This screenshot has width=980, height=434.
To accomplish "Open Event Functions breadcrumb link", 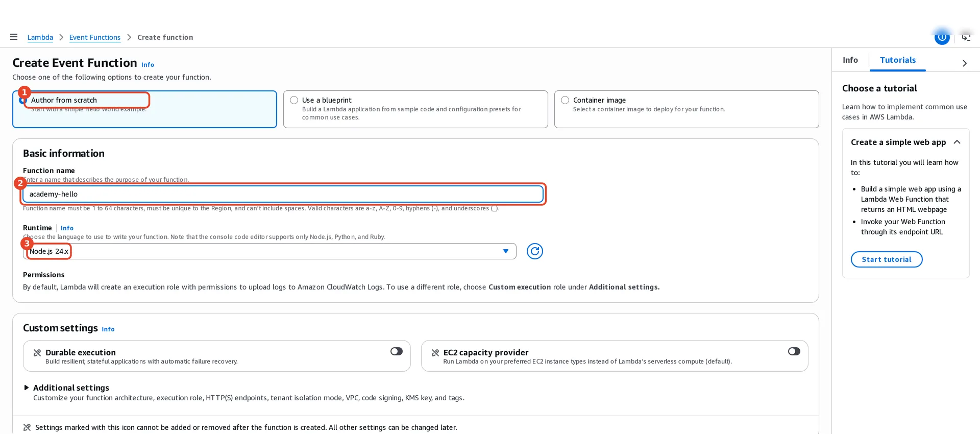I will coord(95,37).
